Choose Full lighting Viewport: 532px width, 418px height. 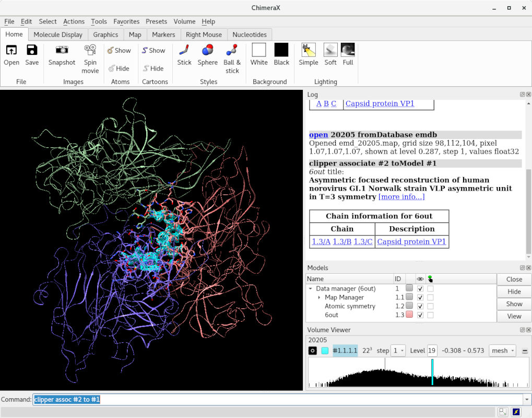click(348, 50)
